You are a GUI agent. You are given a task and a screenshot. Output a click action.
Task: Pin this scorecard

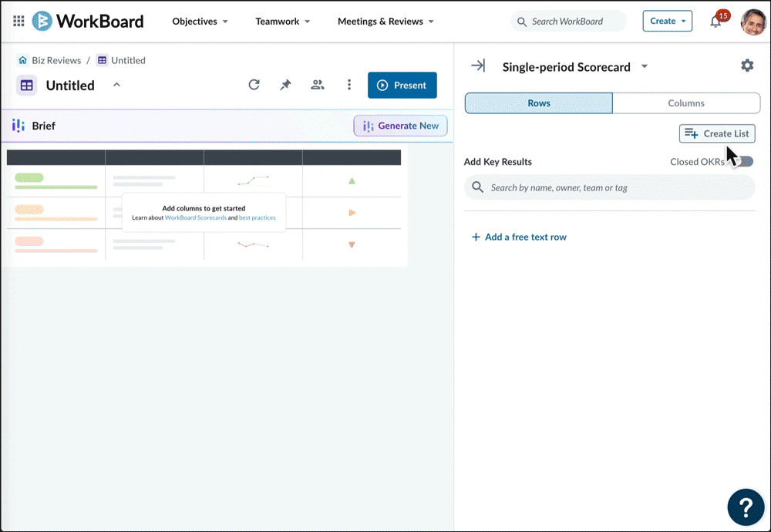tap(285, 85)
